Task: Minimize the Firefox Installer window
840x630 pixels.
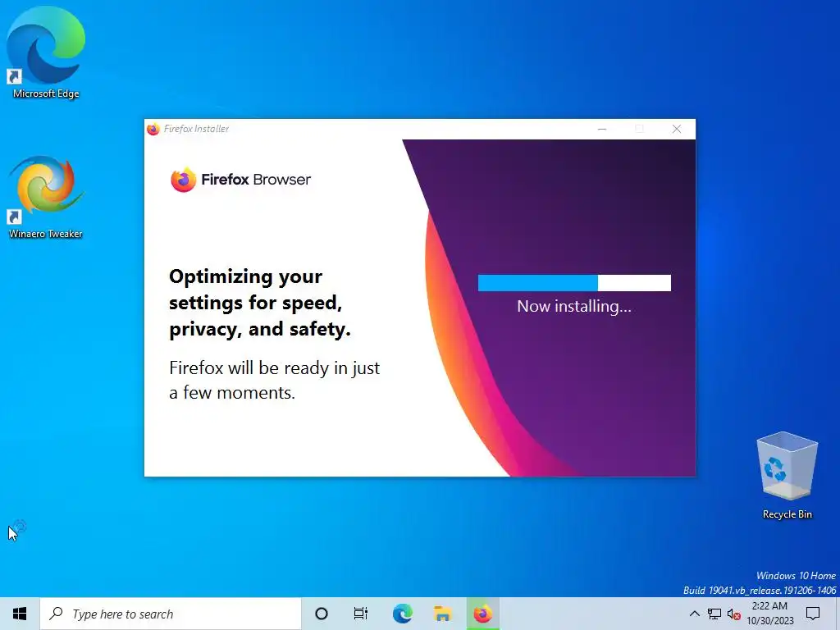Action: (602, 129)
